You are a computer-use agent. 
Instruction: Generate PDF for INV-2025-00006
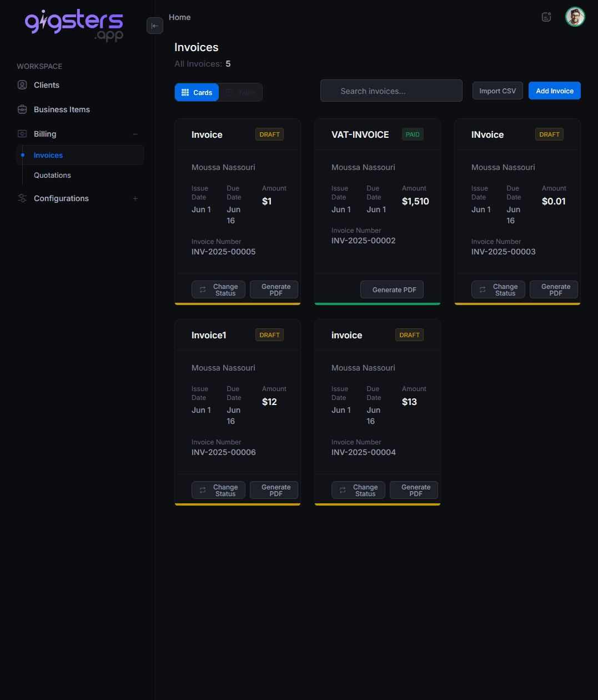pos(274,490)
